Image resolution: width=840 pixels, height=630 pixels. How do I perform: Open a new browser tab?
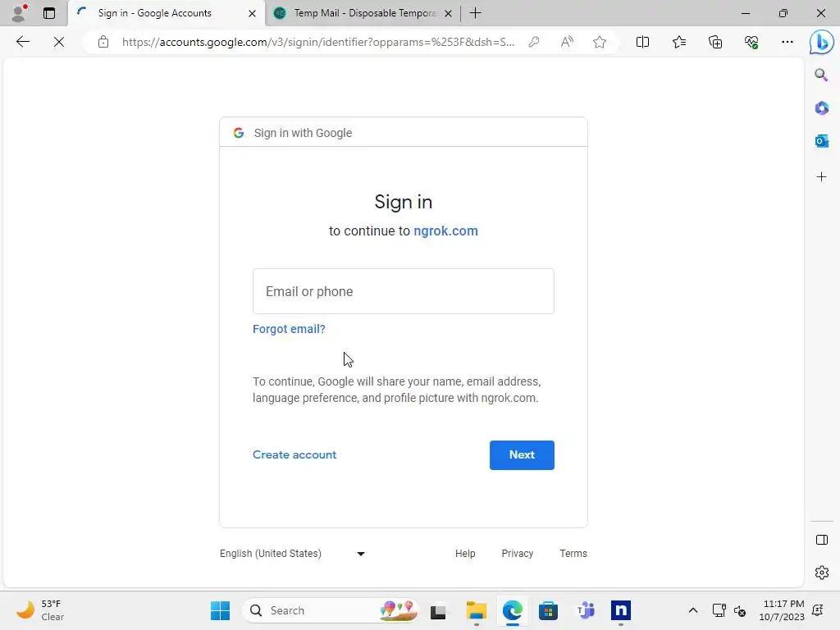pos(475,13)
